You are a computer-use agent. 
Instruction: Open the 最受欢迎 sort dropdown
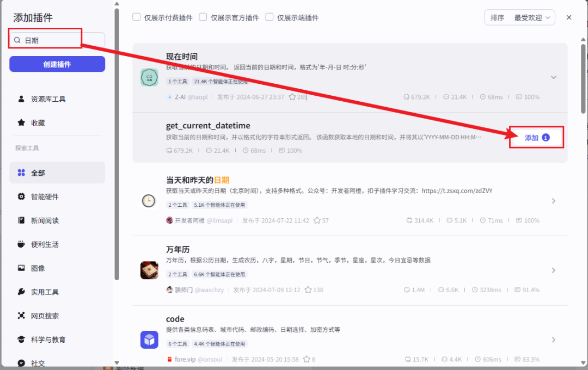point(528,17)
